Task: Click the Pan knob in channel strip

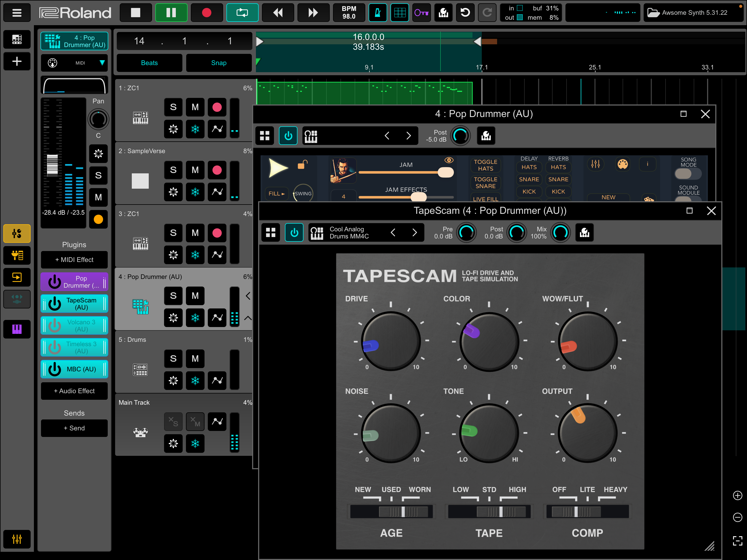Action: [98, 119]
